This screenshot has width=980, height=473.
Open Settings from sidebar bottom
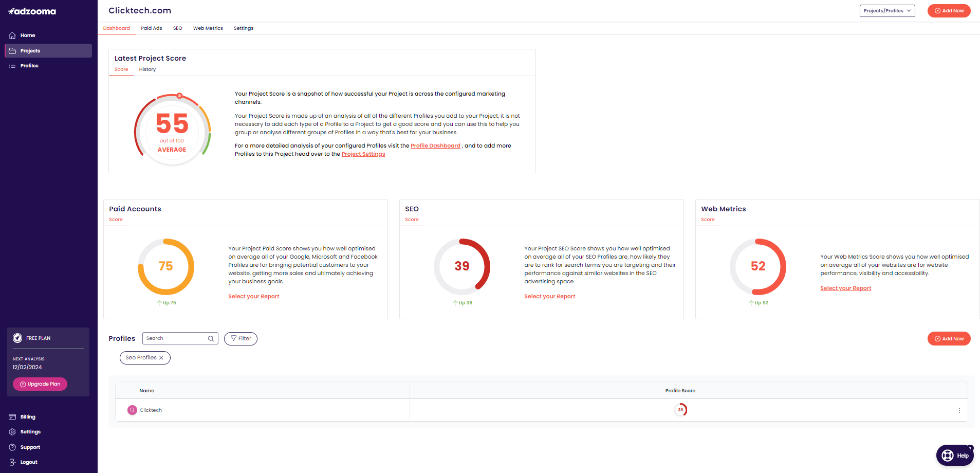click(x=48, y=432)
